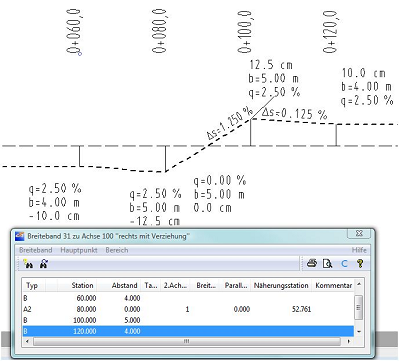This screenshot has height=361, width=399.
Task: Select the A2 row at station 80.000
Action: tap(188, 309)
